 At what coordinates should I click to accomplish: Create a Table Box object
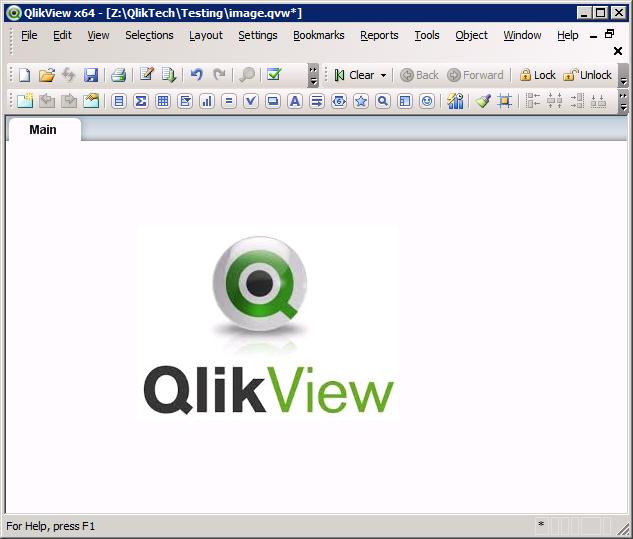coord(163,101)
